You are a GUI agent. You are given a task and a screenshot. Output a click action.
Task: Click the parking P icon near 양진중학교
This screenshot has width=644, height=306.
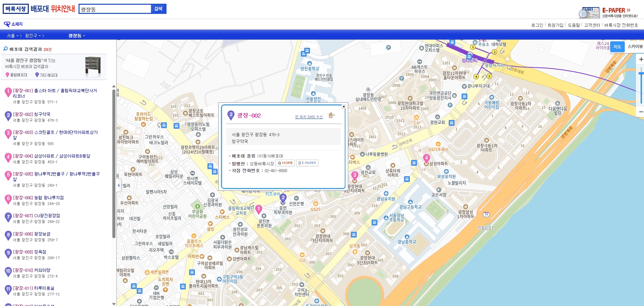coord(388,48)
